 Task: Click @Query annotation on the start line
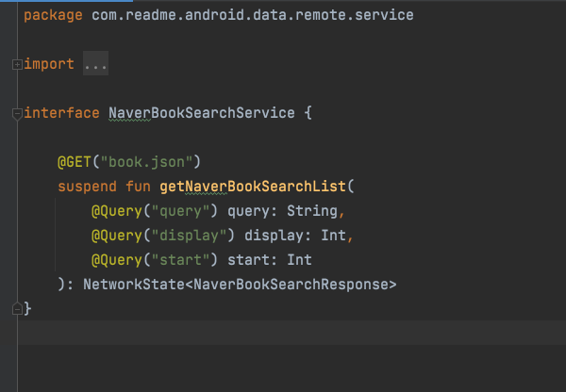117,260
